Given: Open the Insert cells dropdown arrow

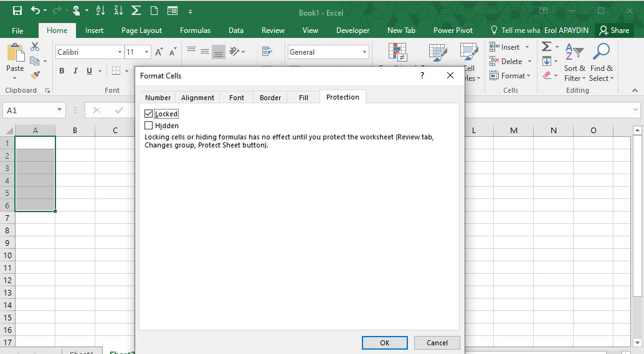Looking at the screenshot, I should click(x=528, y=47).
